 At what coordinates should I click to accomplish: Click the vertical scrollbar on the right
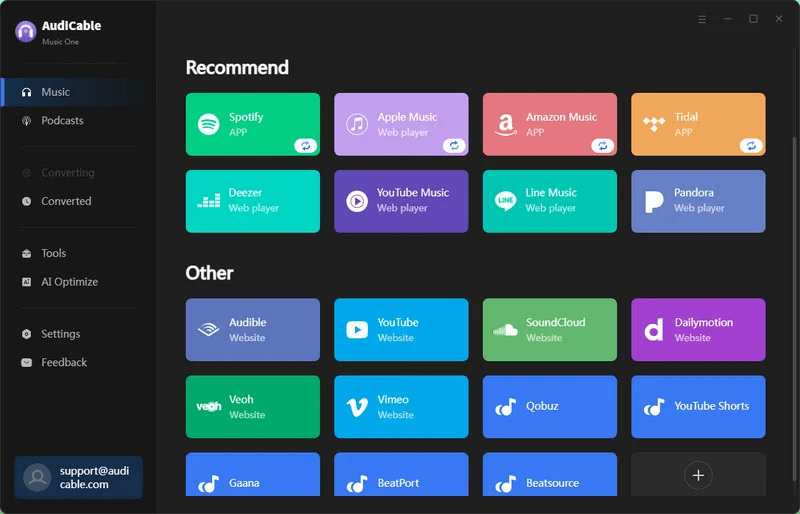click(x=793, y=309)
